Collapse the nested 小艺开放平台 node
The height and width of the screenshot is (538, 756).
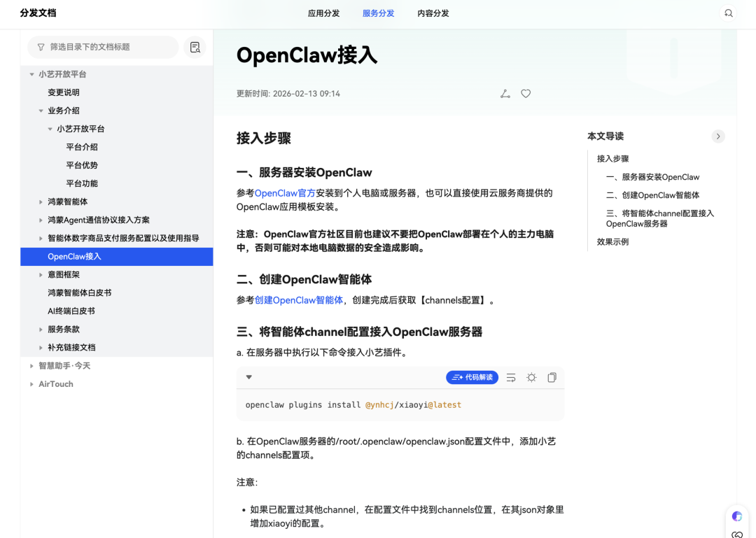[50, 129]
